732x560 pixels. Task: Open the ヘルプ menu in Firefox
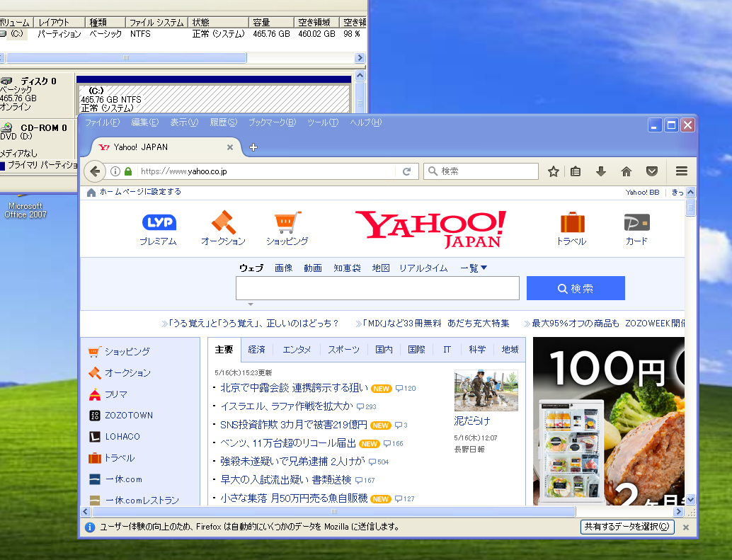(365, 122)
